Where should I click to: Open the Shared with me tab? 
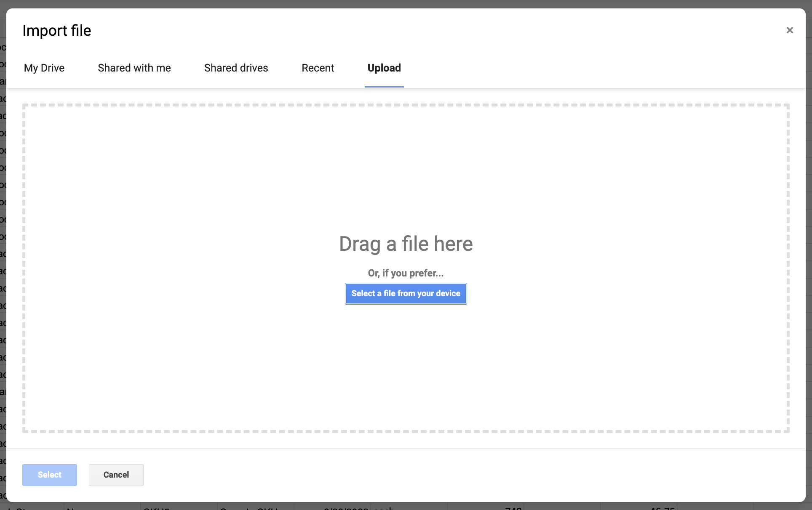(134, 68)
